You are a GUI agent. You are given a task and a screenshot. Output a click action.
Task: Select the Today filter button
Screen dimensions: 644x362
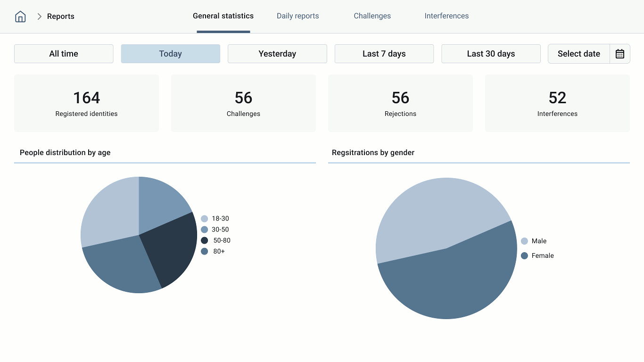[170, 54]
